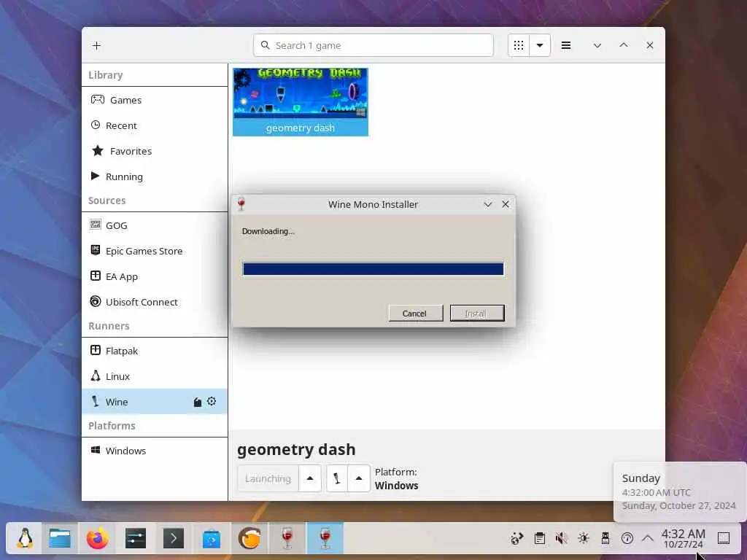
Task: Switch to grid view with dotted grid icon
Action: pos(519,45)
